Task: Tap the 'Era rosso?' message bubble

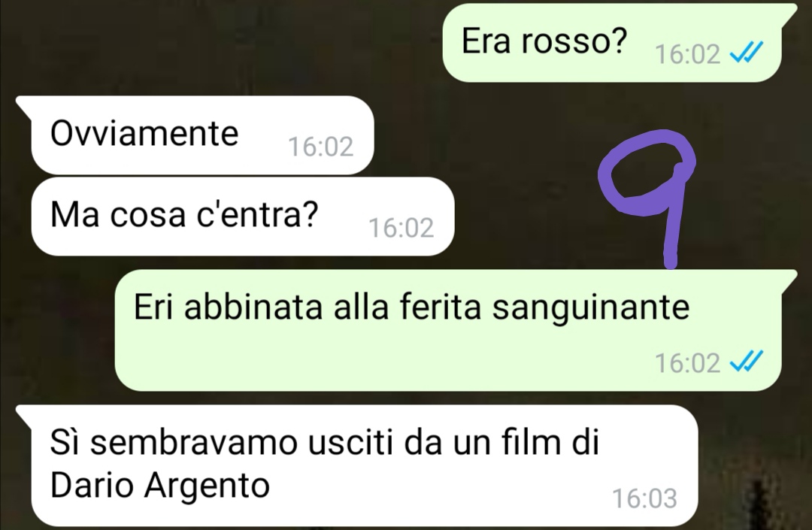Action: pos(612,42)
